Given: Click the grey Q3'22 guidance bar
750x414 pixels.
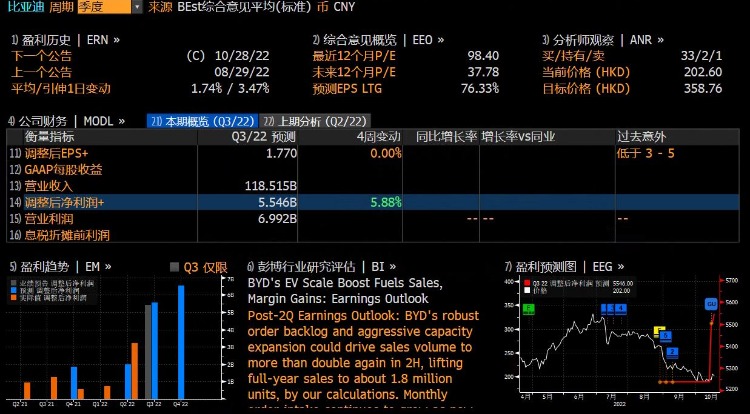Looking at the screenshot, I should [x=148, y=351].
